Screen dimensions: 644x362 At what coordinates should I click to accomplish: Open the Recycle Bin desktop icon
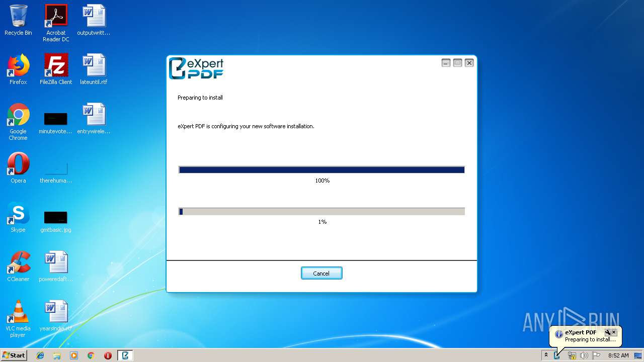(18, 21)
